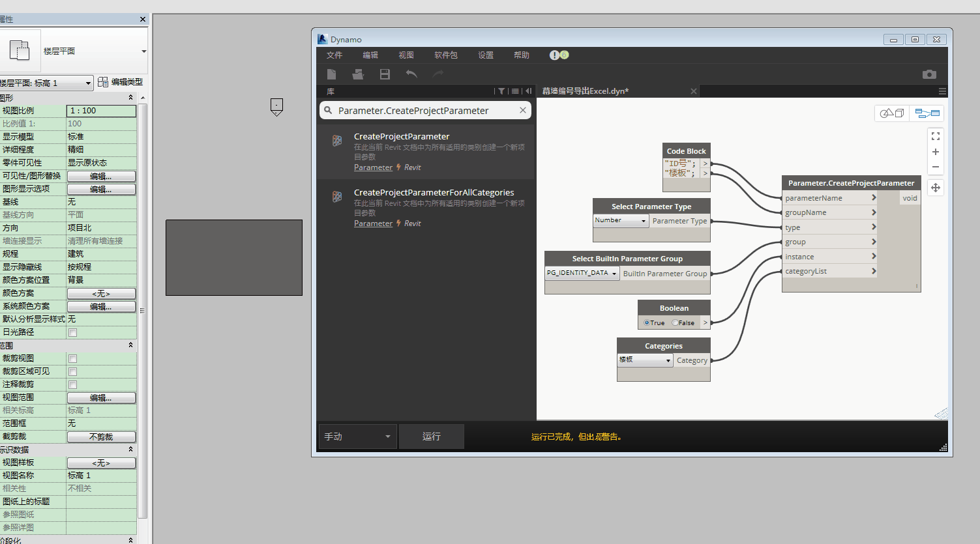Click the pan mode icon on canvas

pos(936,188)
